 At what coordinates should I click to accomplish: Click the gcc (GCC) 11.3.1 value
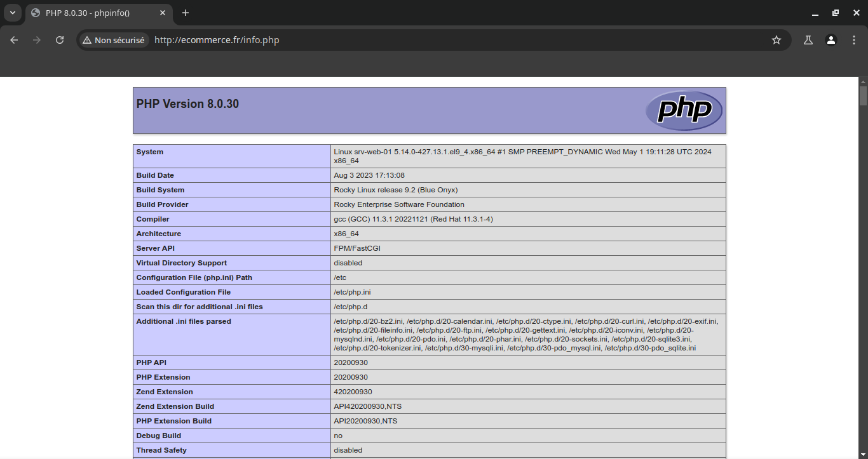coord(413,219)
